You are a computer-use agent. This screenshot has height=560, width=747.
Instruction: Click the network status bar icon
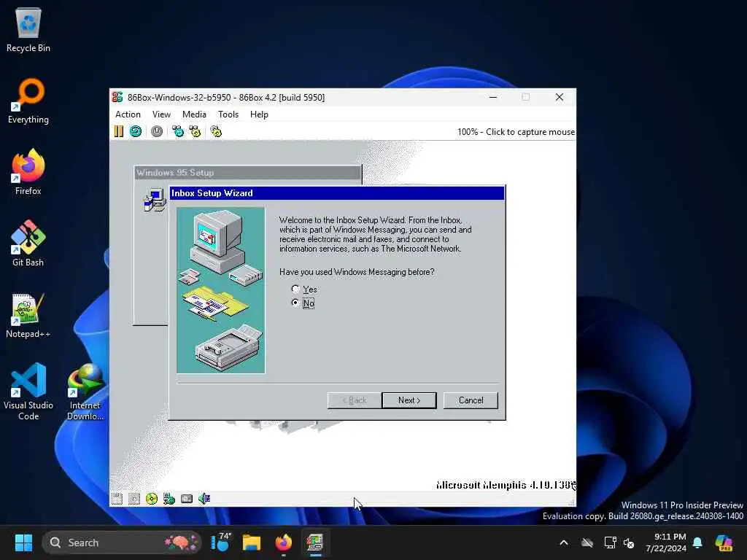point(169,499)
